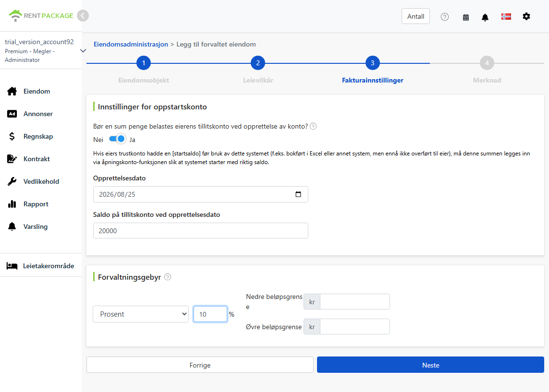Go to step 1 Eiendomsobjekt
The image size is (549, 392).
144,63
